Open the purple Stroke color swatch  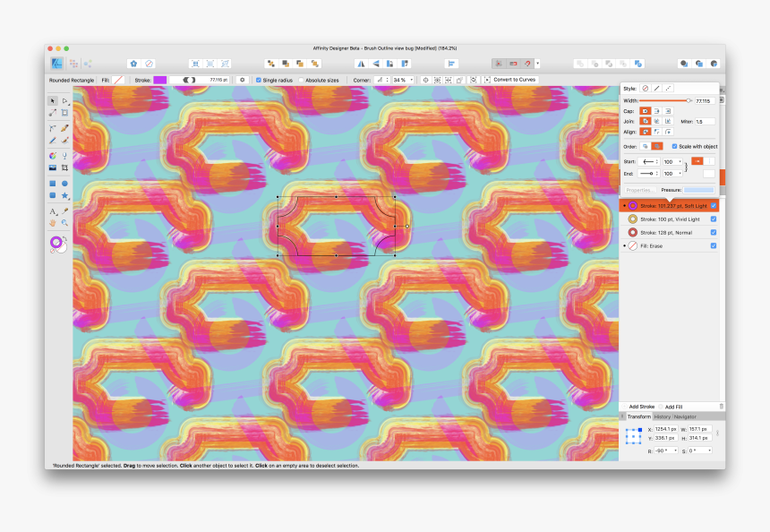(160, 80)
